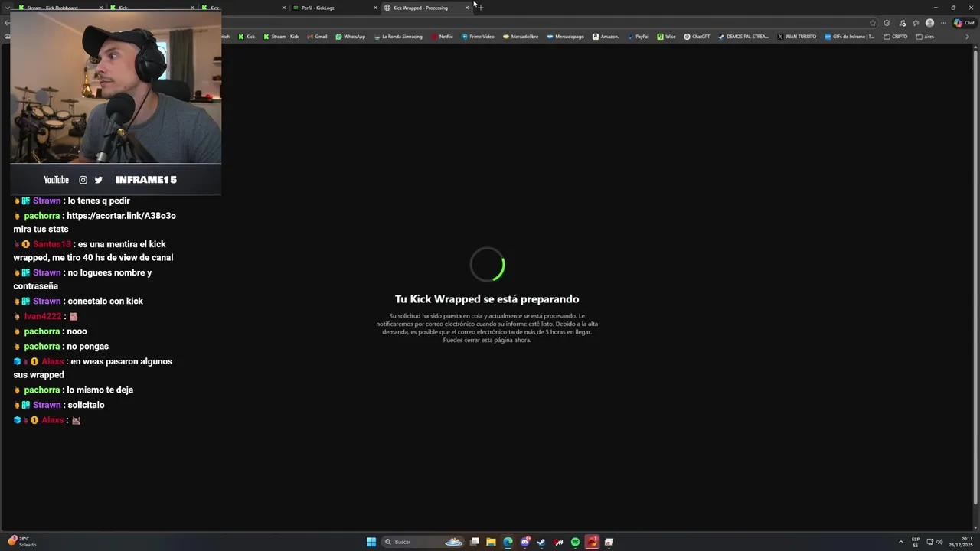Open the Amazon bookmark

(x=606, y=37)
